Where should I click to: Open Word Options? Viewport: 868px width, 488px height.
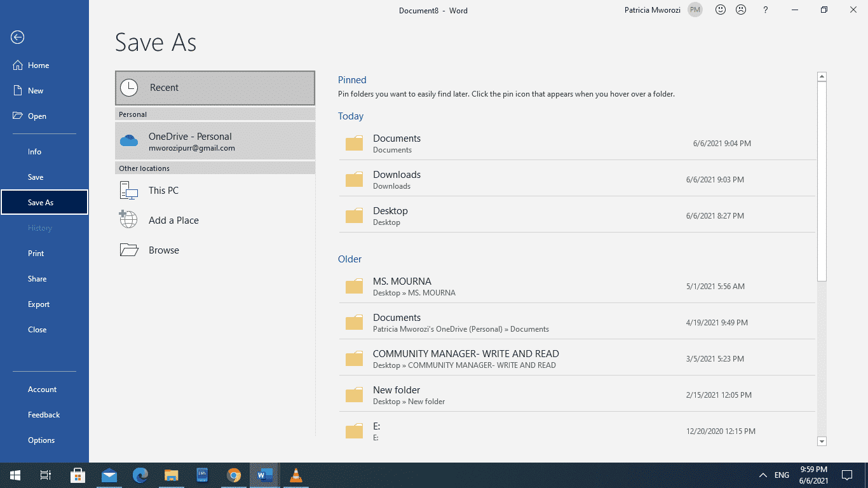(x=41, y=440)
